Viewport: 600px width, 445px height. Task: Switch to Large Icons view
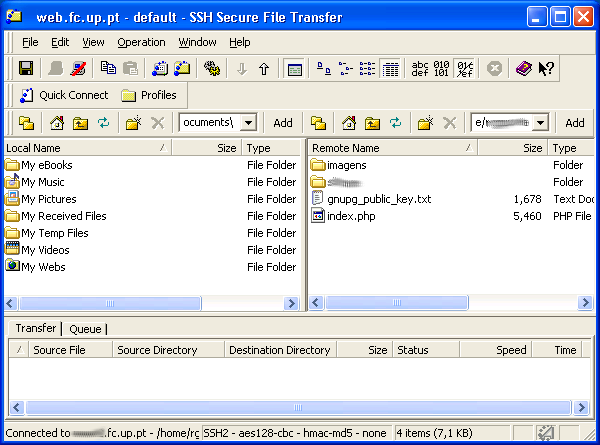[x=324, y=69]
